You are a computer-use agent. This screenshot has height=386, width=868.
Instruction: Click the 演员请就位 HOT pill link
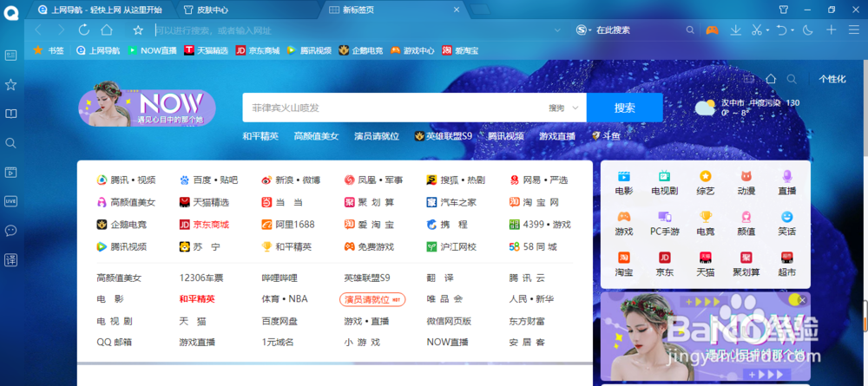tap(372, 299)
